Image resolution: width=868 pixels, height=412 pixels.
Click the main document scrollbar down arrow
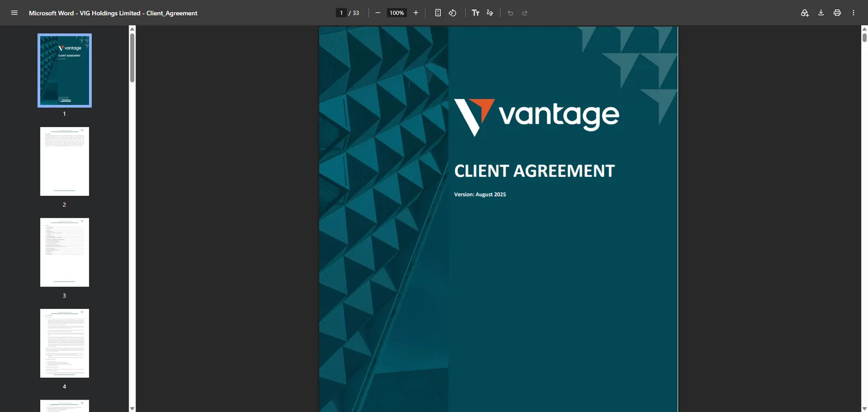point(865,408)
